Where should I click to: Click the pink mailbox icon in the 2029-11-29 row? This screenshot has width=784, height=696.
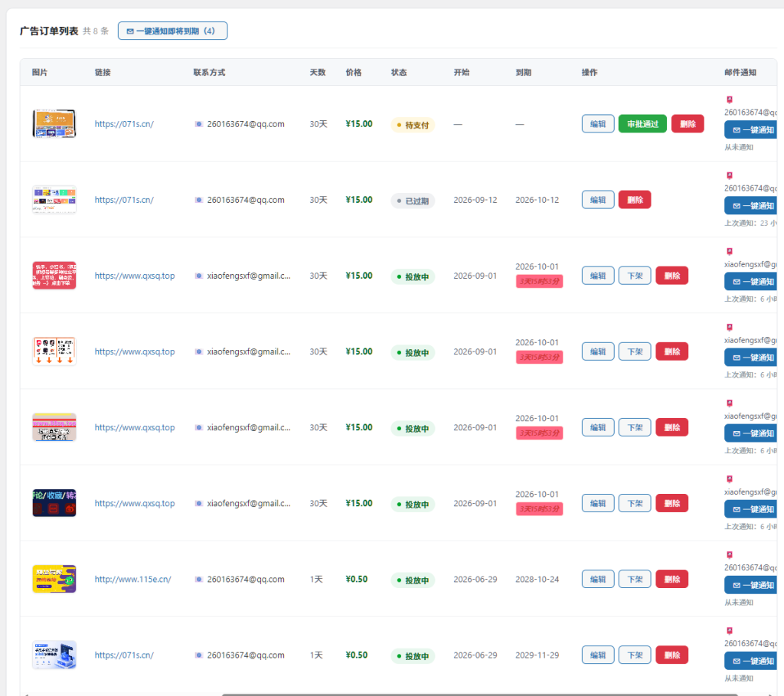[730, 630]
